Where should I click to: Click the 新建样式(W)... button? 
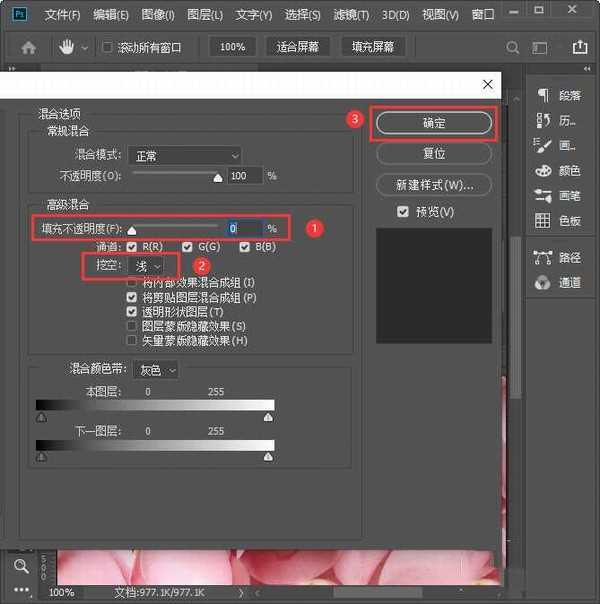click(433, 185)
